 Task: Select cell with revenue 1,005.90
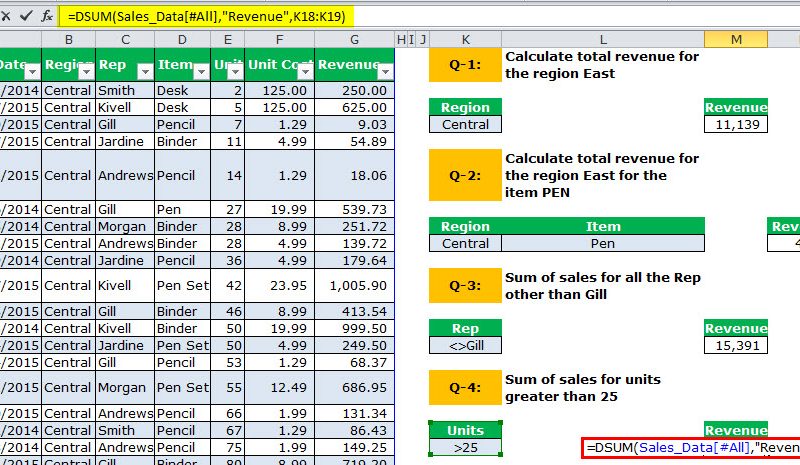pos(355,285)
